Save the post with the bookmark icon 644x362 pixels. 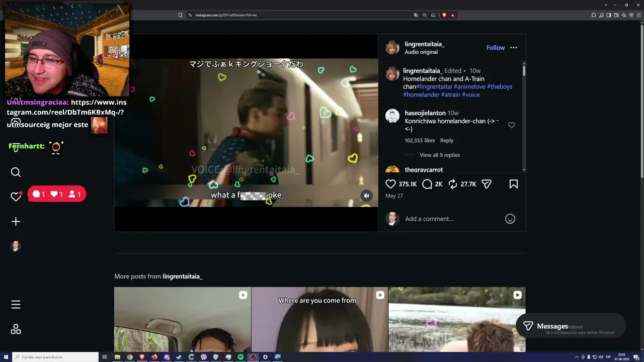514,184
